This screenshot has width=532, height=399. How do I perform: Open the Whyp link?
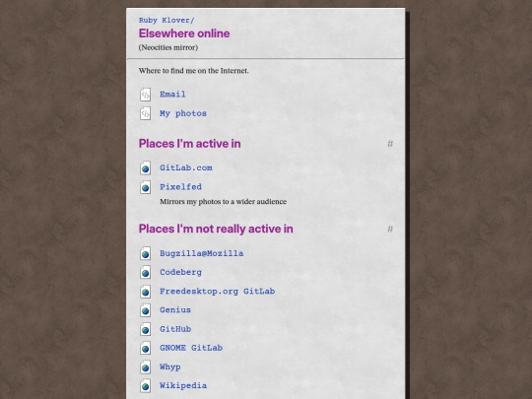[x=170, y=366]
